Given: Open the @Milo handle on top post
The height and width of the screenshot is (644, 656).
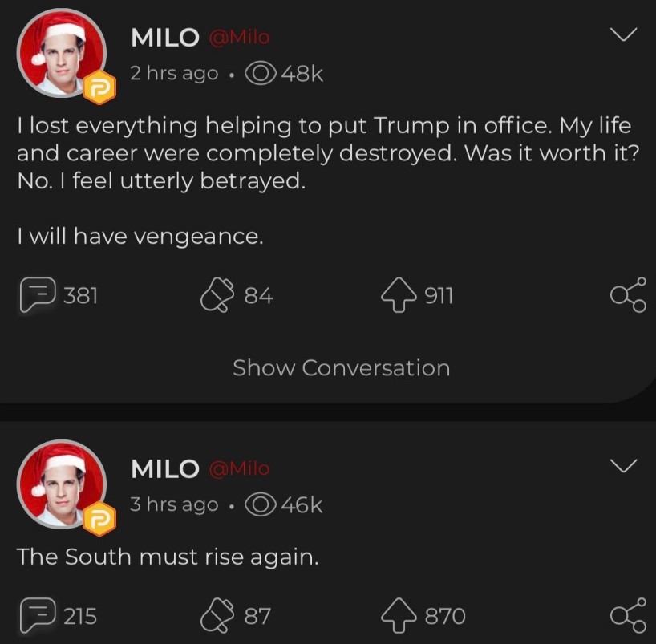Looking at the screenshot, I should coord(239,38).
